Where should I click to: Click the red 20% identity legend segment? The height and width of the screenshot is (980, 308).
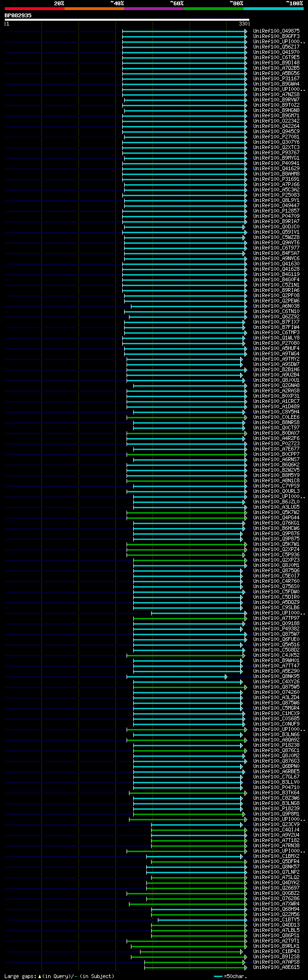(x=35, y=9)
